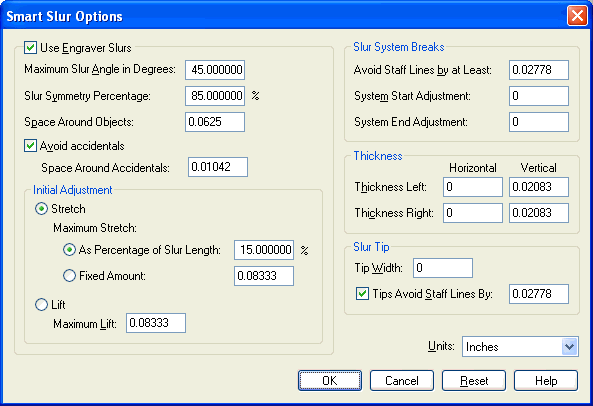The width and height of the screenshot is (593, 406).
Task: Click the Maximum Lift input field
Action: [x=156, y=323]
